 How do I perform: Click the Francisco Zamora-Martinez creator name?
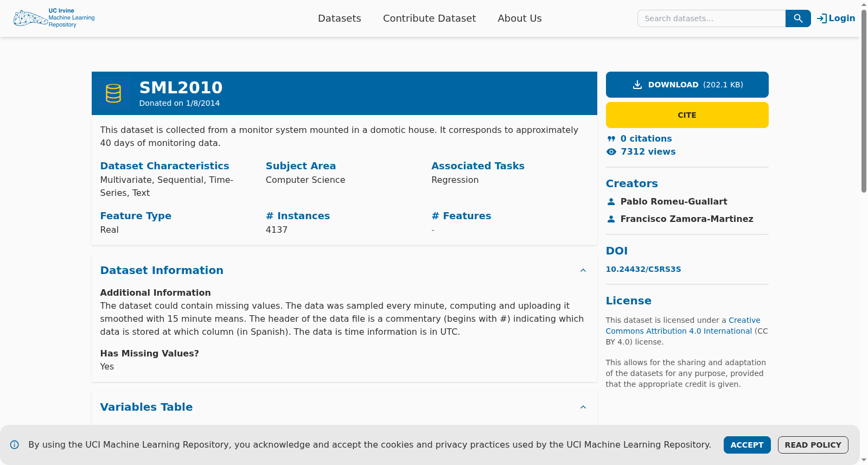pos(687,219)
